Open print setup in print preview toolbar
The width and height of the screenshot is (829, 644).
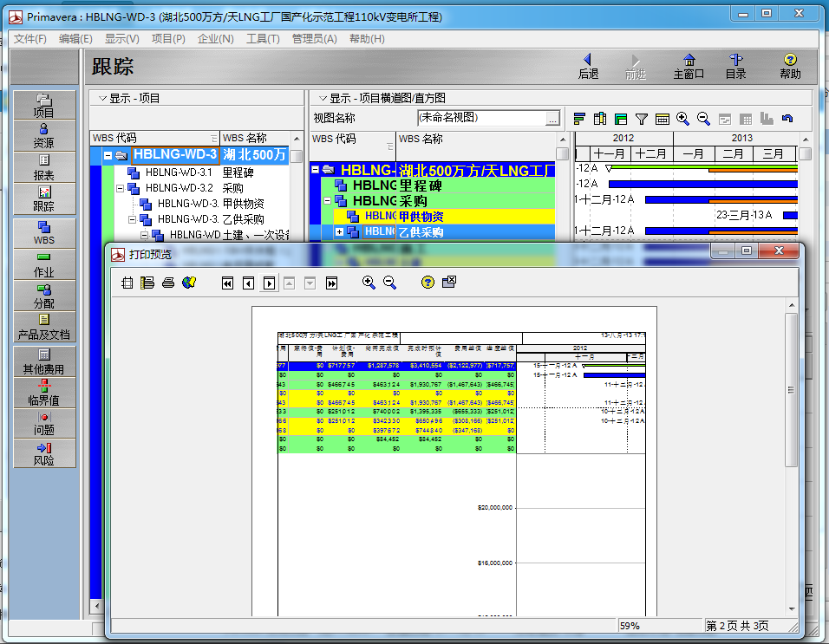coord(147,283)
